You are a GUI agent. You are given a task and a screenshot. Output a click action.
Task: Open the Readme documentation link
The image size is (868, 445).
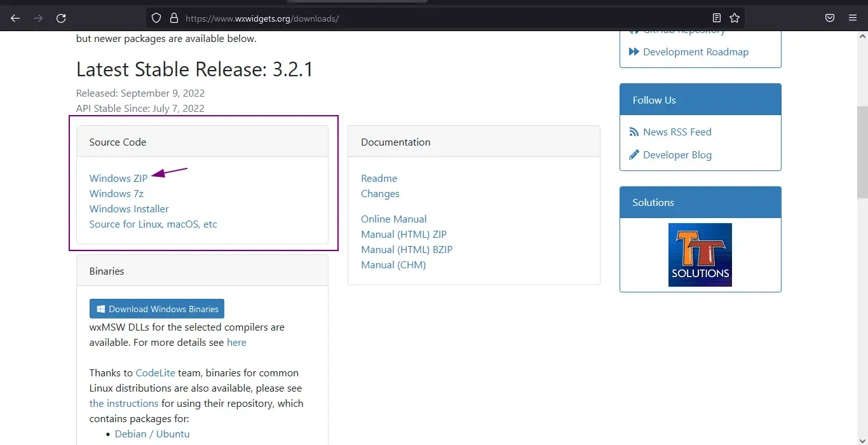point(379,179)
